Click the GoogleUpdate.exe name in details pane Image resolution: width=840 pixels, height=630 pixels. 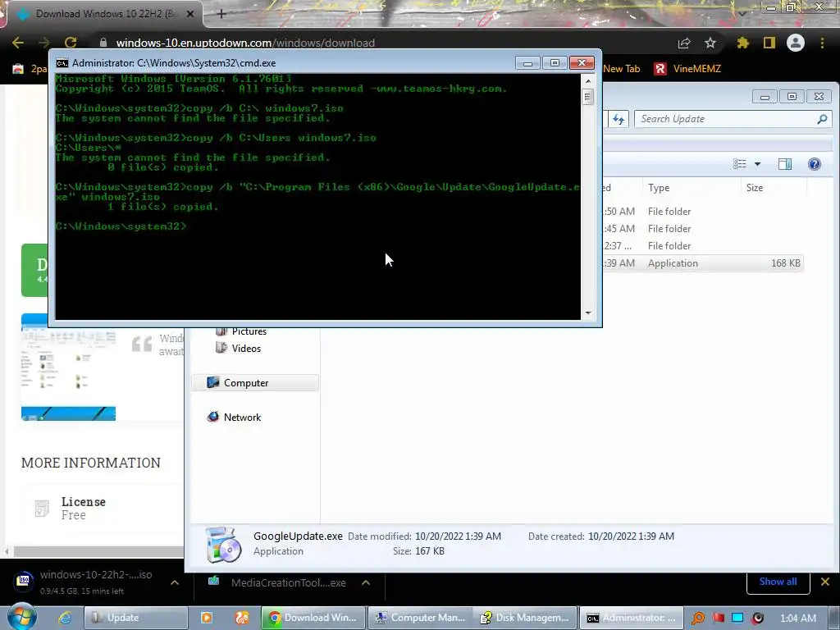[298, 536]
